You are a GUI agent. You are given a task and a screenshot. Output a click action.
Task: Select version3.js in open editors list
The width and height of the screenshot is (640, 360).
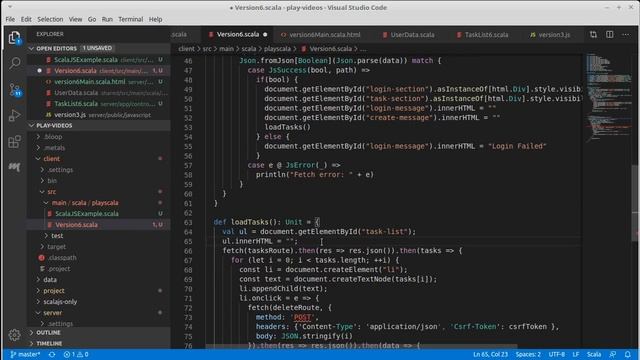pos(99,115)
